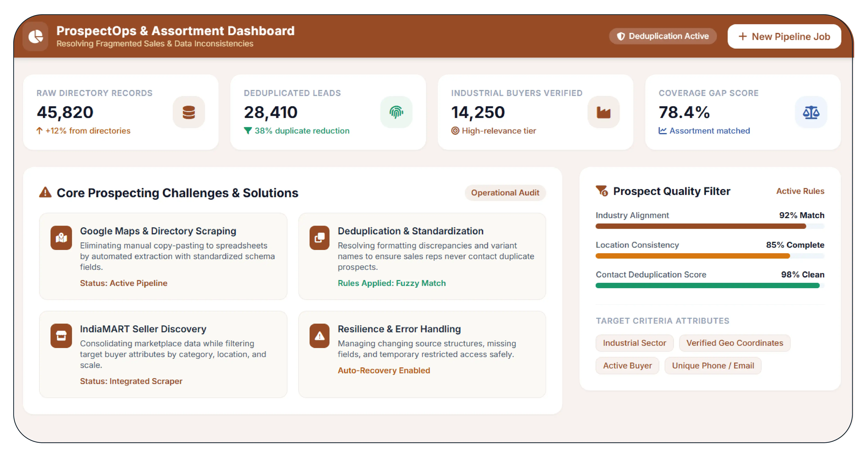Open the Active Rules link

(x=800, y=191)
